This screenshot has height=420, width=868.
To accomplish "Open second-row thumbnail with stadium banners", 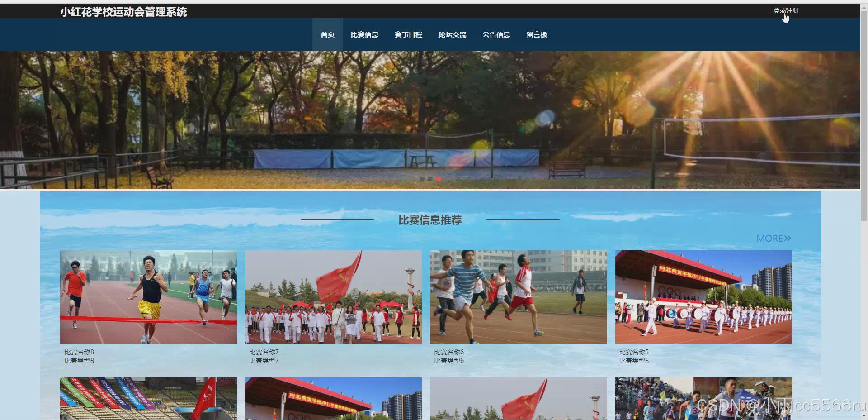I will [x=148, y=399].
